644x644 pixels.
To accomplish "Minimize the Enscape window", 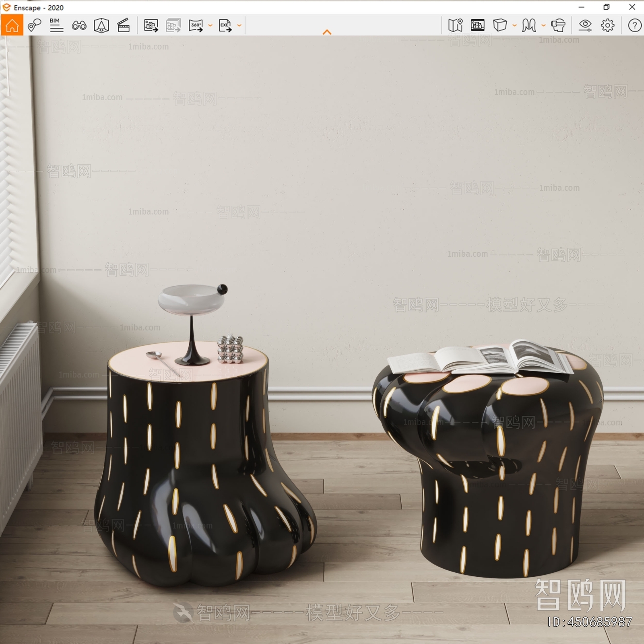I will 581,7.
